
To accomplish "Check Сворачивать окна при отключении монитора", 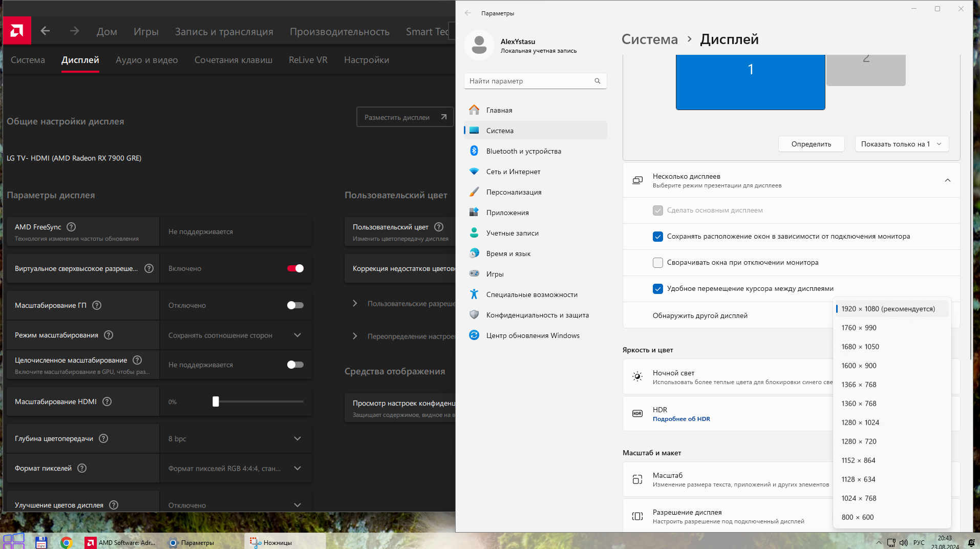I will 658,263.
